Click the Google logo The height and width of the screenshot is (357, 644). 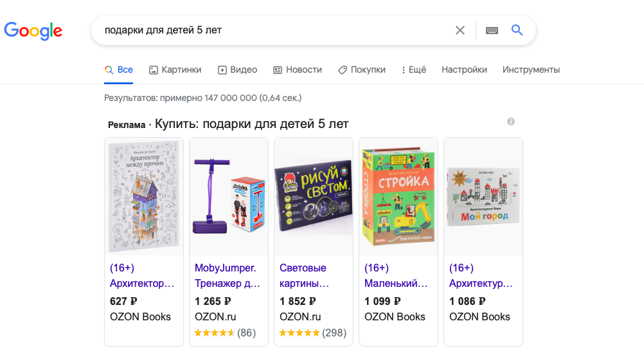tap(33, 30)
